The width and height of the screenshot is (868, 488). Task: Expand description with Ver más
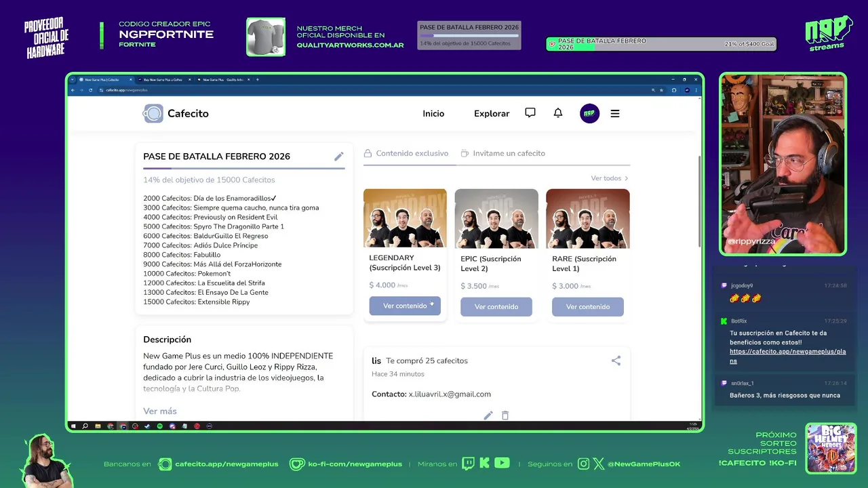coord(160,411)
